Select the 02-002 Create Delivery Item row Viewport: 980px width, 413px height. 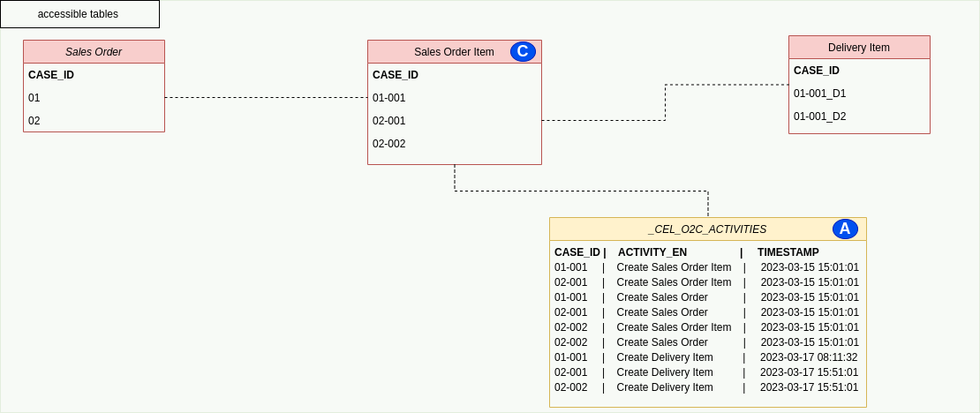tap(706, 387)
